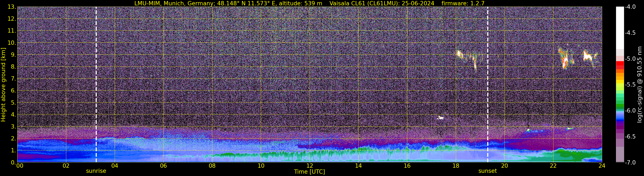Pick the red section of the colorbar

click(620, 65)
